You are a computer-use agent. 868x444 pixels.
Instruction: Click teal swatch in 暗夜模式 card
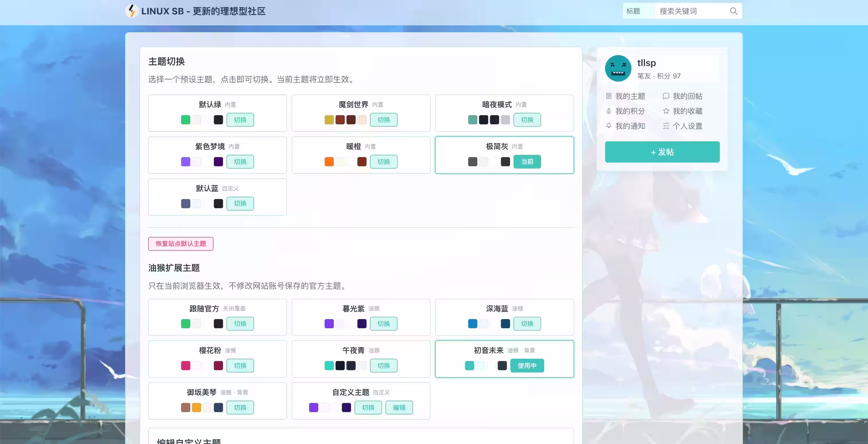point(472,120)
